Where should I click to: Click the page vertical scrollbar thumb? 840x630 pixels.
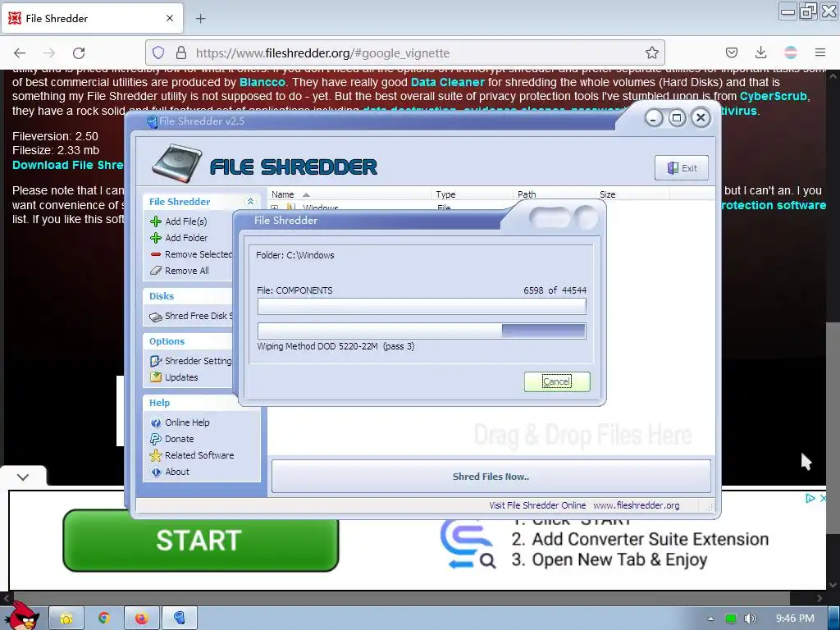[x=833, y=427]
